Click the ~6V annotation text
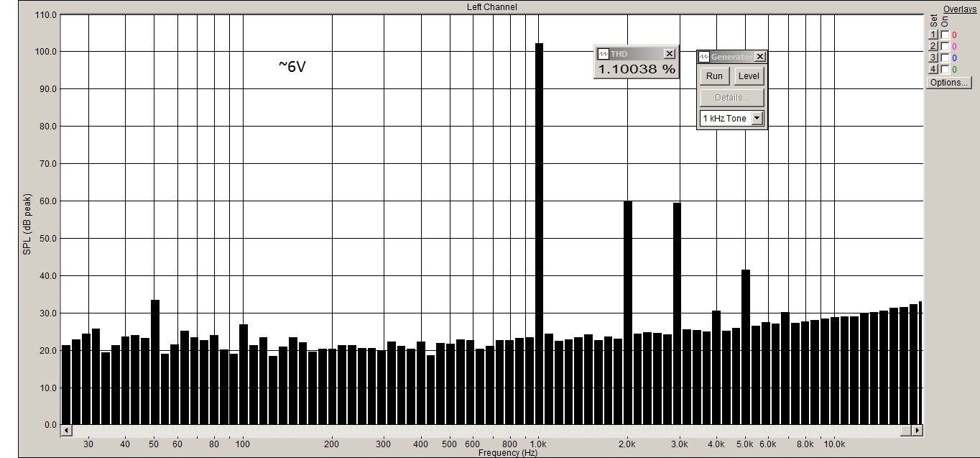 pyautogui.click(x=292, y=66)
